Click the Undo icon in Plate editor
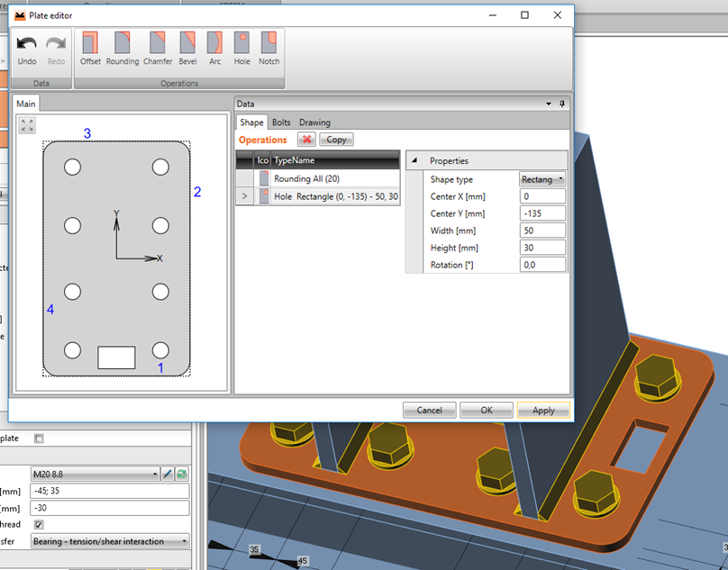This screenshot has width=728, height=570. (26, 41)
